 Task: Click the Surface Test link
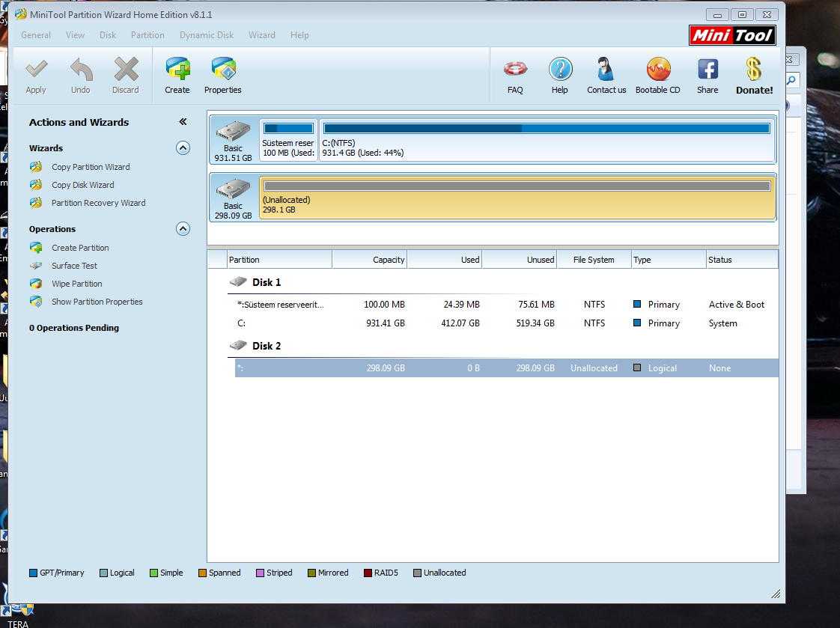click(x=74, y=266)
